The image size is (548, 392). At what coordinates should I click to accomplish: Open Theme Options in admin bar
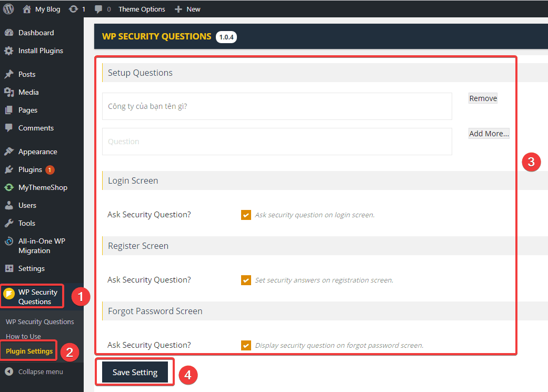142,9
